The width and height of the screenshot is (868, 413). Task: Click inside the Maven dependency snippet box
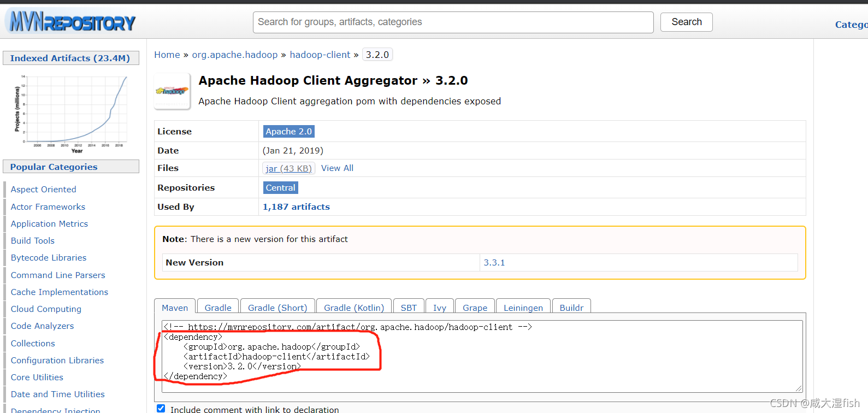pyautogui.click(x=482, y=356)
